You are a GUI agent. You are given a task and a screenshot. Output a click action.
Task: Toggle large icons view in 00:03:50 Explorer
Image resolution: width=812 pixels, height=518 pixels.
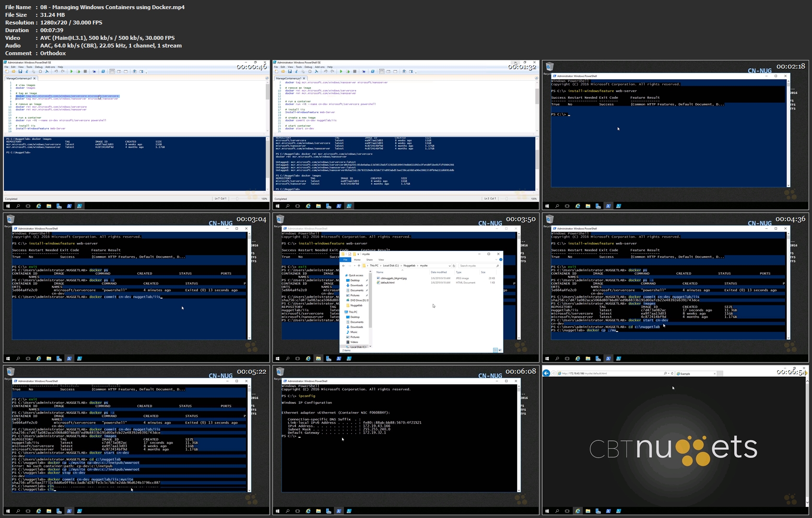(x=500, y=350)
